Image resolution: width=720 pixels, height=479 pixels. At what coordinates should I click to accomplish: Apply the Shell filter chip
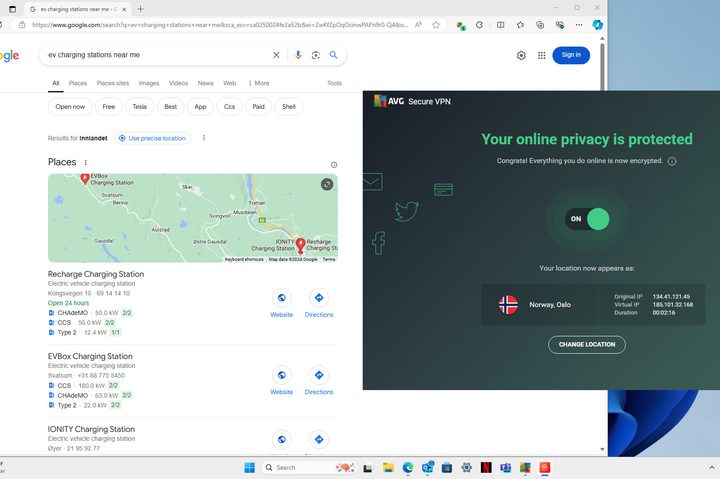(x=288, y=107)
